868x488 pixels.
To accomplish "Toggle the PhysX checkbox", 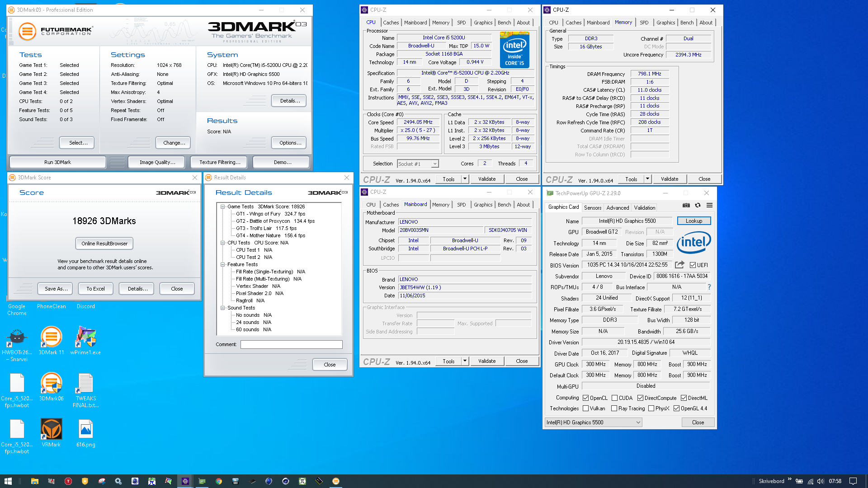I will 651,408.
